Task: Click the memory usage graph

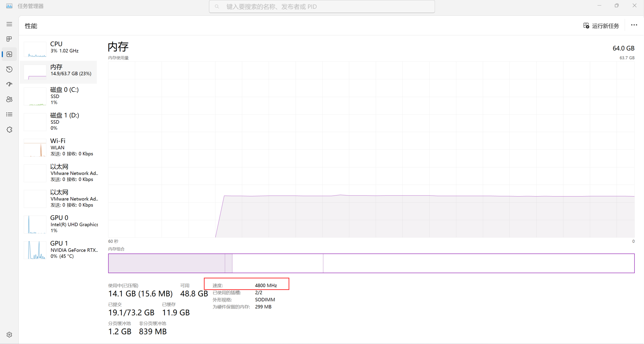Action: point(371,149)
